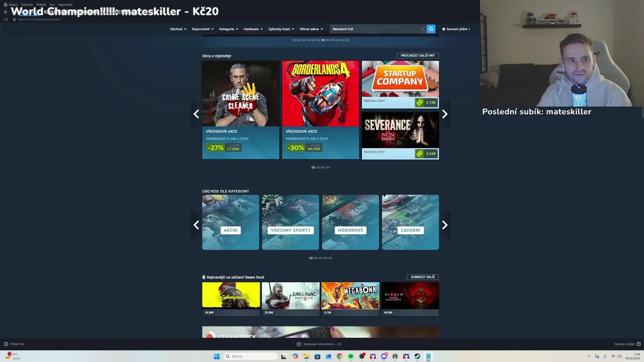
Task: Open the taskbar clock and date
Action: pos(632,356)
